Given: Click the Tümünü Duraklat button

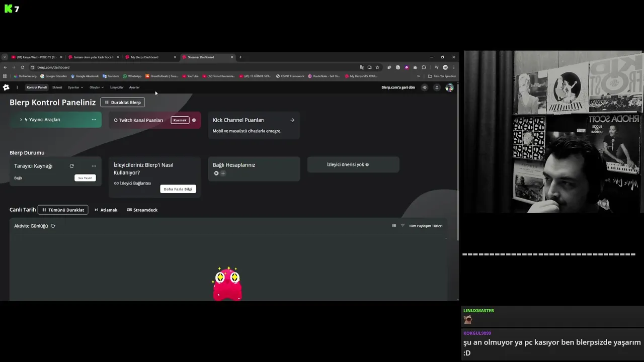Looking at the screenshot, I should (x=63, y=210).
